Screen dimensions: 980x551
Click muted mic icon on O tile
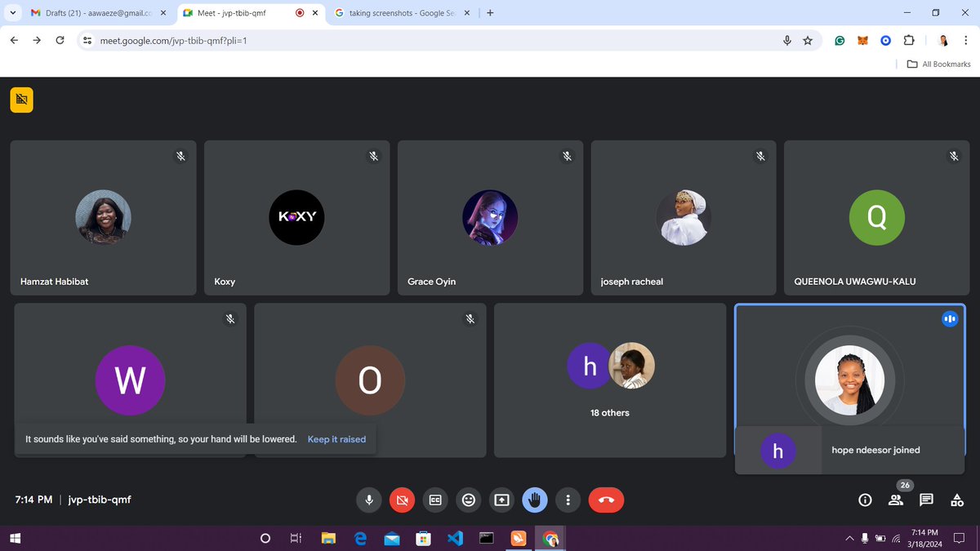(470, 319)
